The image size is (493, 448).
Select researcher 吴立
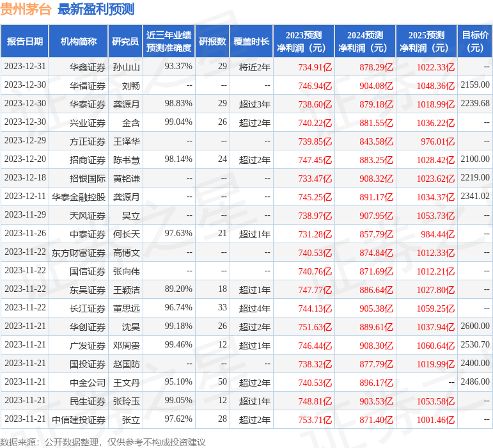tap(131, 216)
